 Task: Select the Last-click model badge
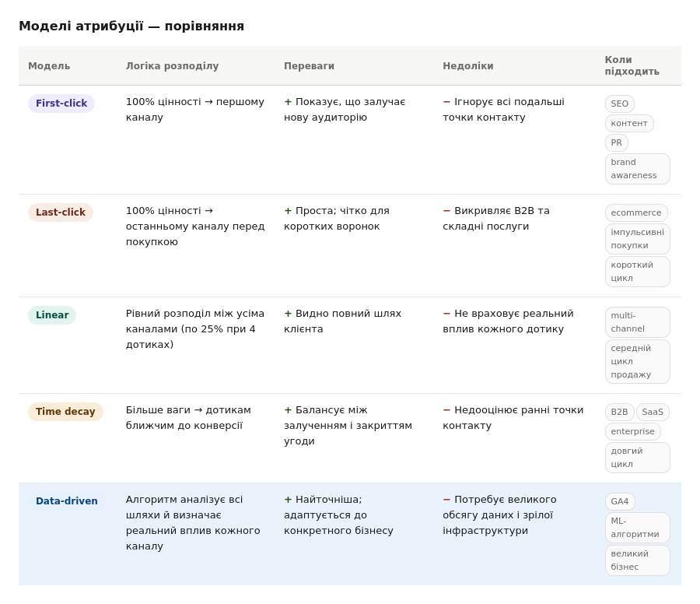tap(60, 212)
